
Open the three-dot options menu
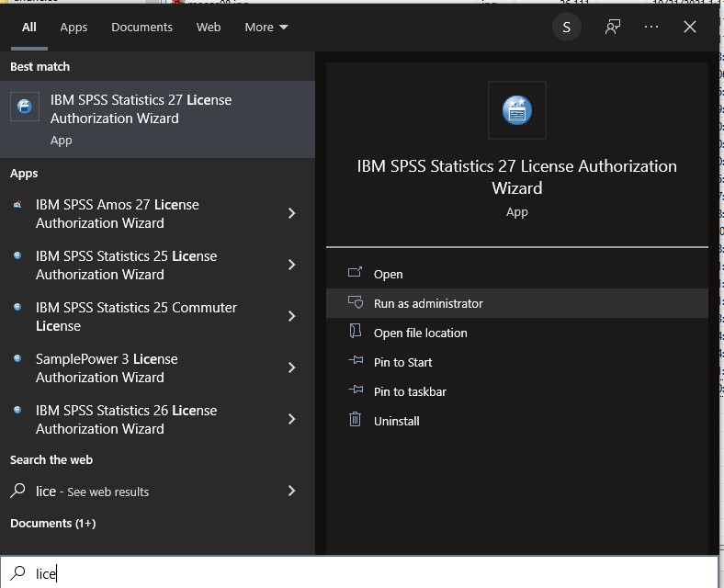[651, 28]
